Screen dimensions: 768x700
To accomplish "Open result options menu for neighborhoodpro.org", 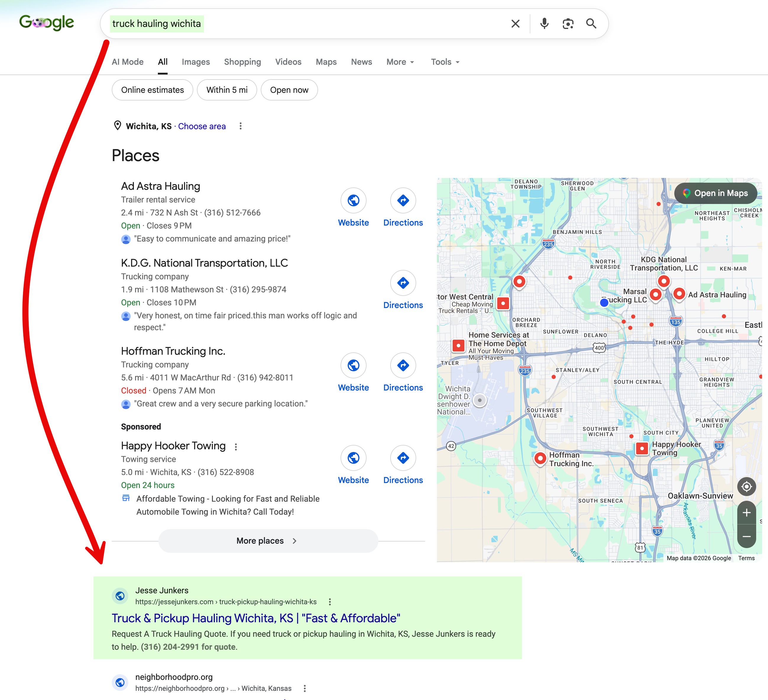I will tap(304, 688).
